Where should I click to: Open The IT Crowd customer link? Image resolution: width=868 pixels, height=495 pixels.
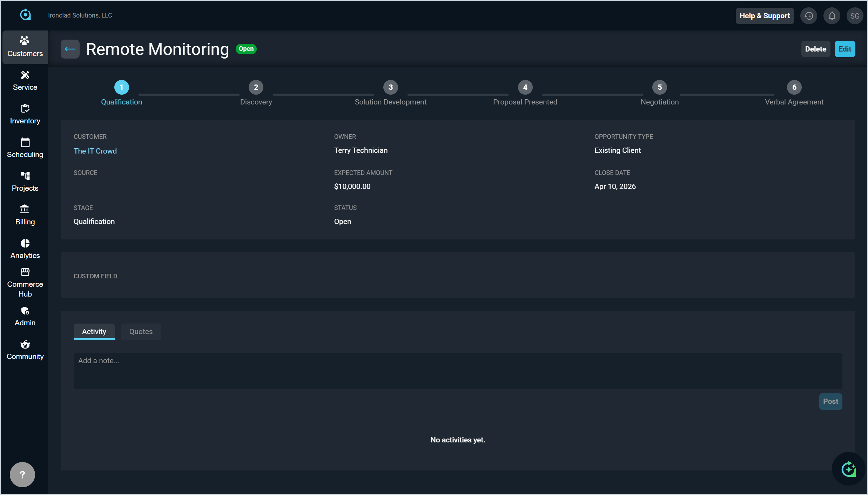[x=95, y=151]
